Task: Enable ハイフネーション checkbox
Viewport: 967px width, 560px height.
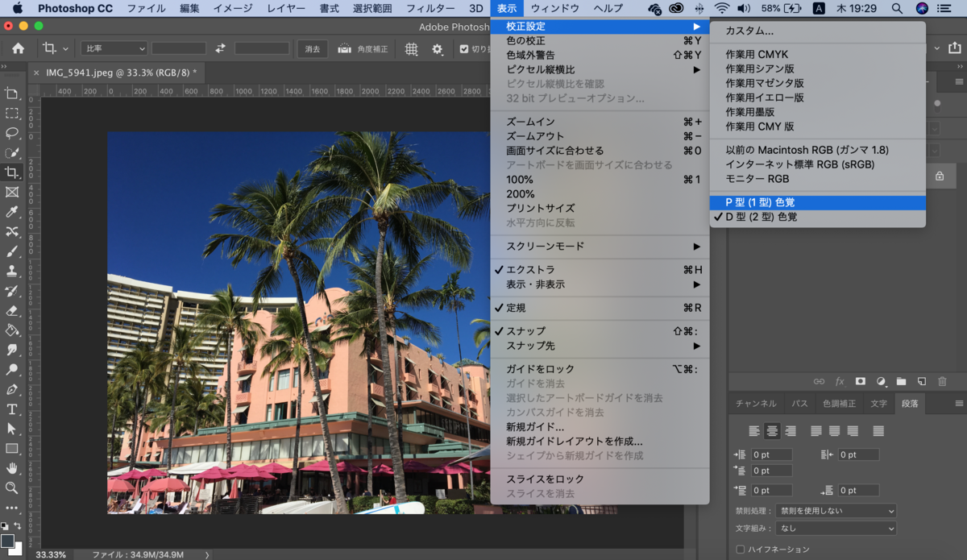Action: [740, 547]
